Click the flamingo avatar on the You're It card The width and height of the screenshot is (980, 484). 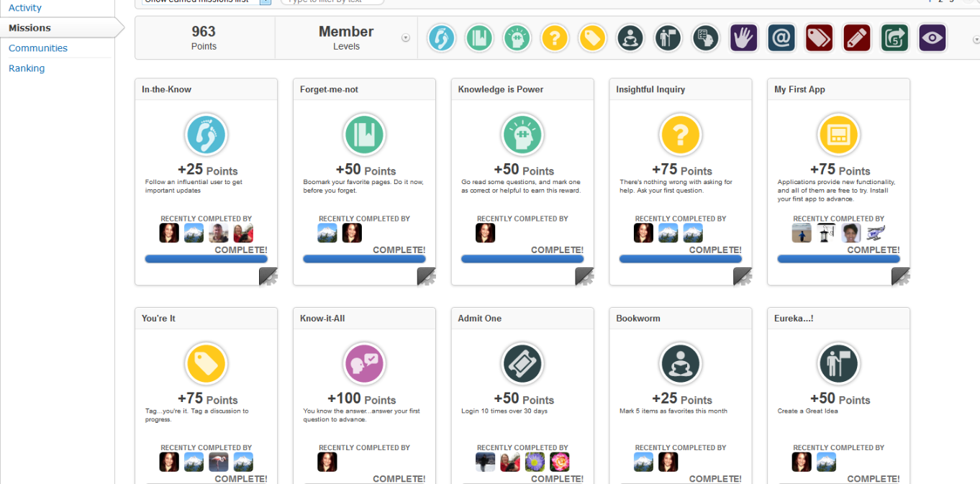coord(219,462)
